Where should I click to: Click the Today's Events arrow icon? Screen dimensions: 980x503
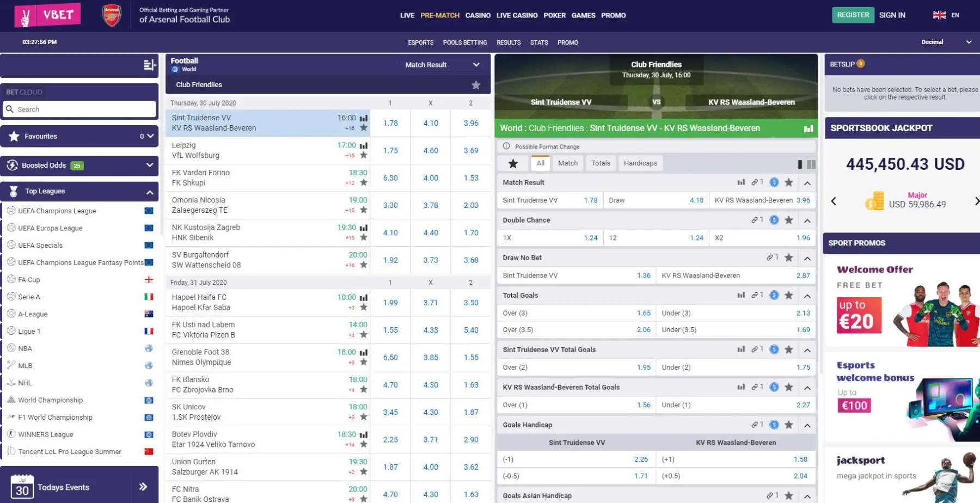143,487
